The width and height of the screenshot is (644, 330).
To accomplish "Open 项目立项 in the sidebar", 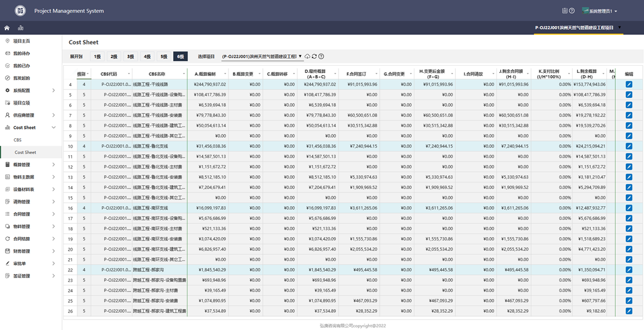I will [x=31, y=103].
